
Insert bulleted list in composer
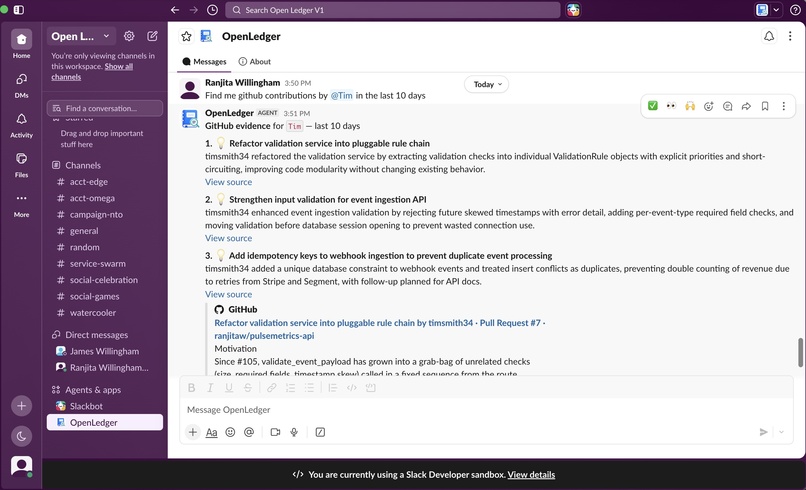point(309,388)
